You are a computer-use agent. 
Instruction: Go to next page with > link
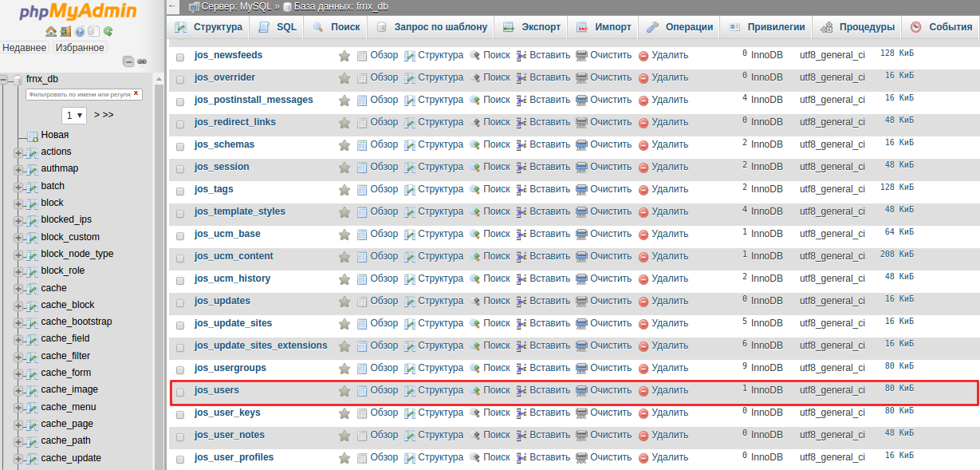(96, 115)
